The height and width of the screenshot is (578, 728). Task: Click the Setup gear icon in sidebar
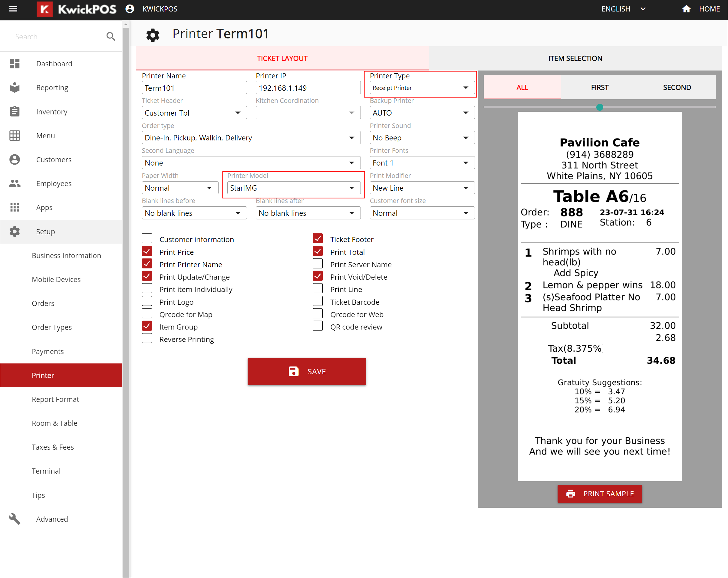pyautogui.click(x=15, y=231)
